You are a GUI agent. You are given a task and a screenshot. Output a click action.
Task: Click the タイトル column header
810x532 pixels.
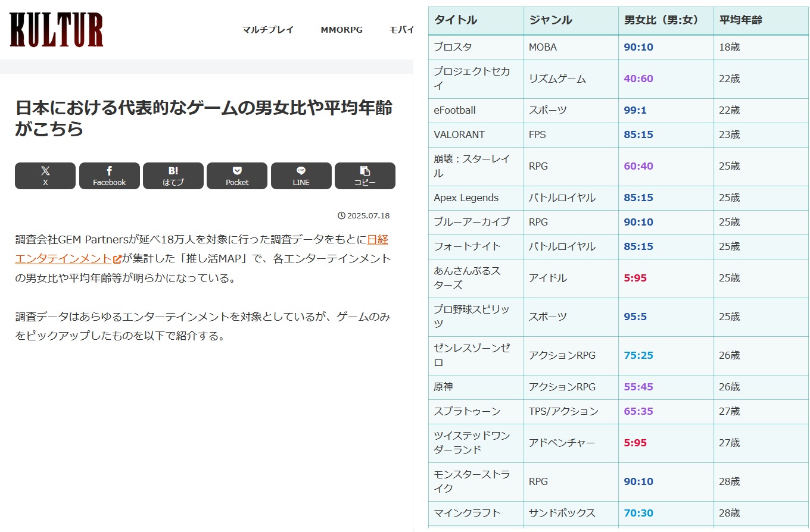coord(456,20)
